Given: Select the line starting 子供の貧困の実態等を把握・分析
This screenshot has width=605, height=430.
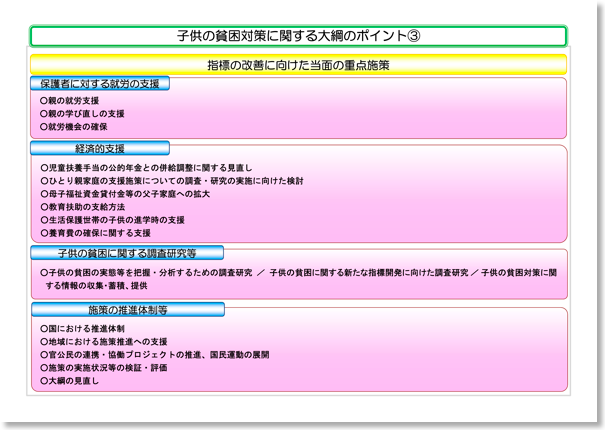Looking at the screenshot, I should click(x=299, y=273).
